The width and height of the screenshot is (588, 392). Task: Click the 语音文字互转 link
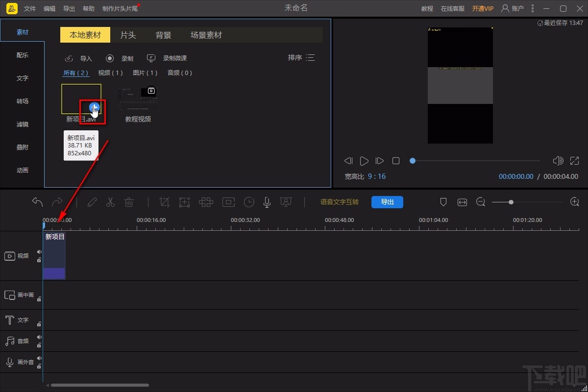click(x=340, y=202)
